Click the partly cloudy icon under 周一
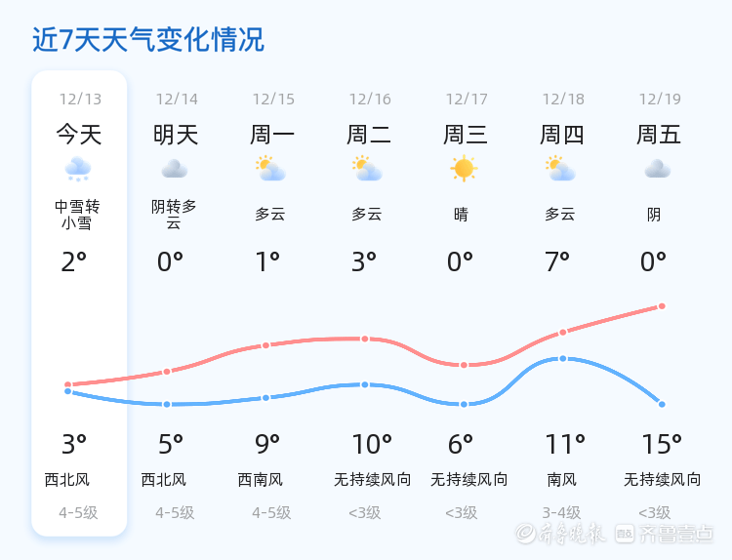This screenshot has height=560, width=732. [x=270, y=169]
